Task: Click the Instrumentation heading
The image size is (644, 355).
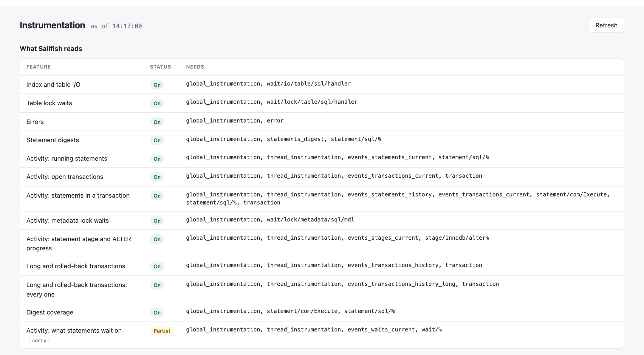Action: pos(52,25)
